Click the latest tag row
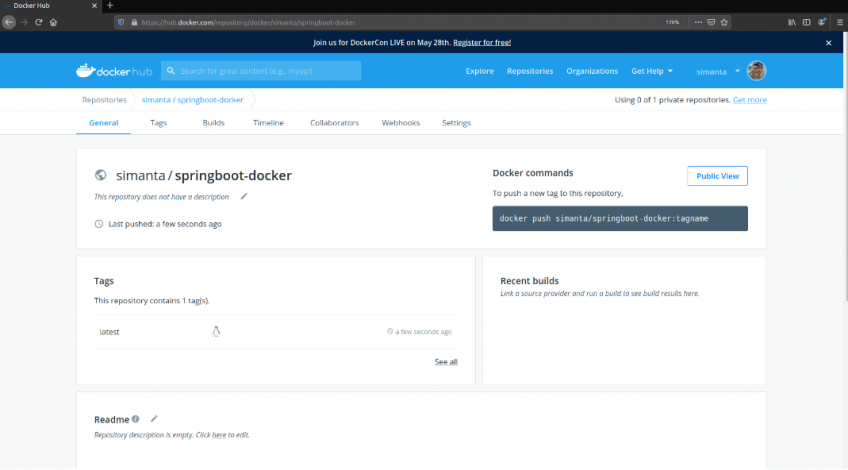 [x=276, y=332]
